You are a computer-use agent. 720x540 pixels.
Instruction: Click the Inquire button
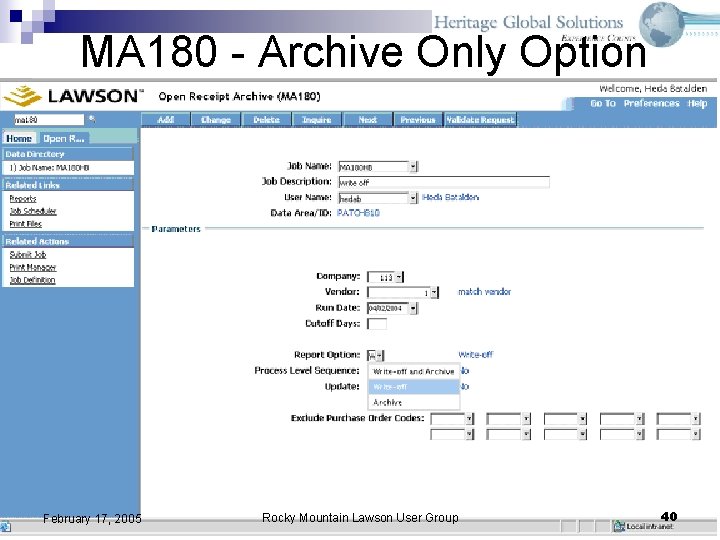[x=317, y=119]
